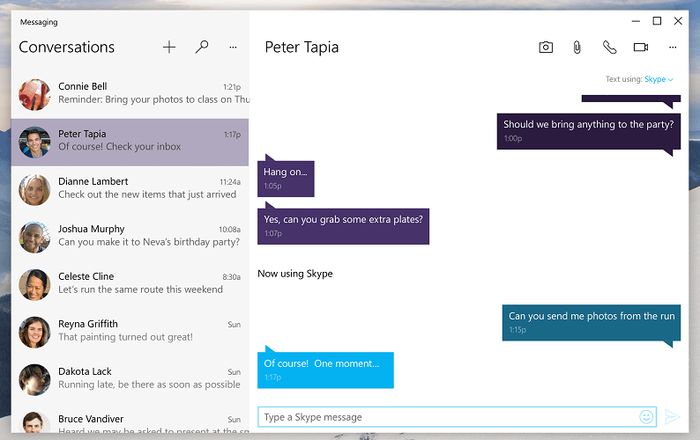
Task: Click the 'Yes, can you grab some extra plates?' message
Action: click(x=344, y=223)
